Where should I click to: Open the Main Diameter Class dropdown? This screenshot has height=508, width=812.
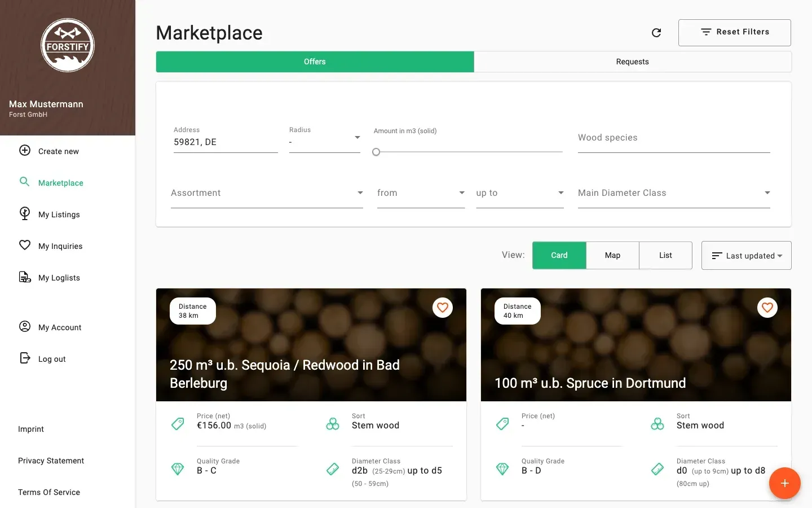tap(674, 193)
